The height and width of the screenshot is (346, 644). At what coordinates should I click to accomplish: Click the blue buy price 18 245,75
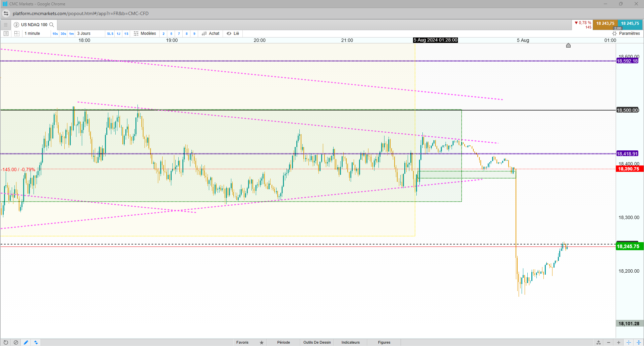(630, 24)
